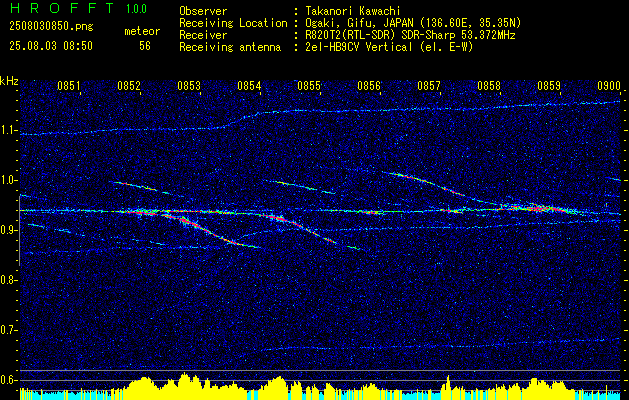Click the Receiving antenna label
Screen dimensions: 629x400
coord(230,47)
